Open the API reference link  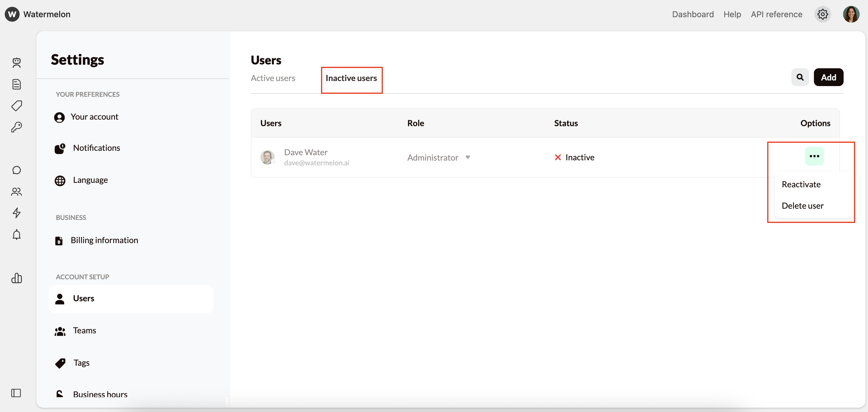tap(776, 14)
